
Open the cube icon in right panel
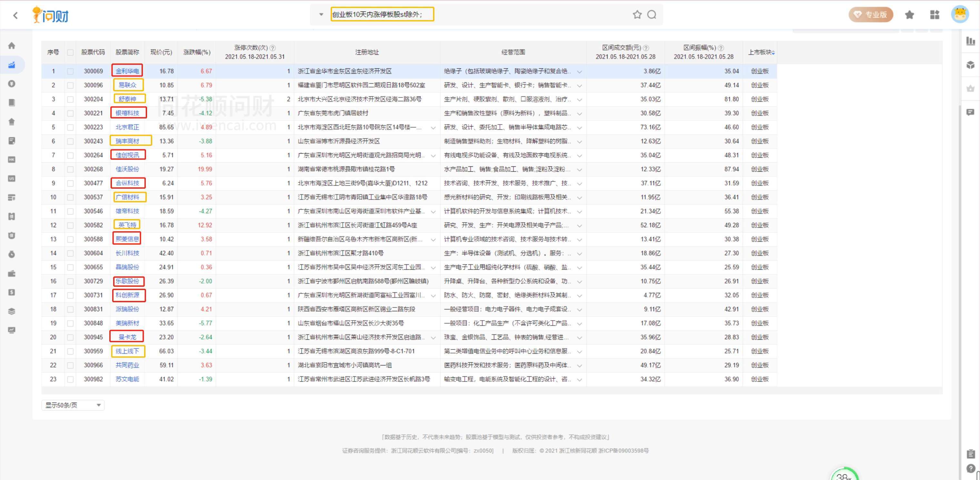(971, 65)
